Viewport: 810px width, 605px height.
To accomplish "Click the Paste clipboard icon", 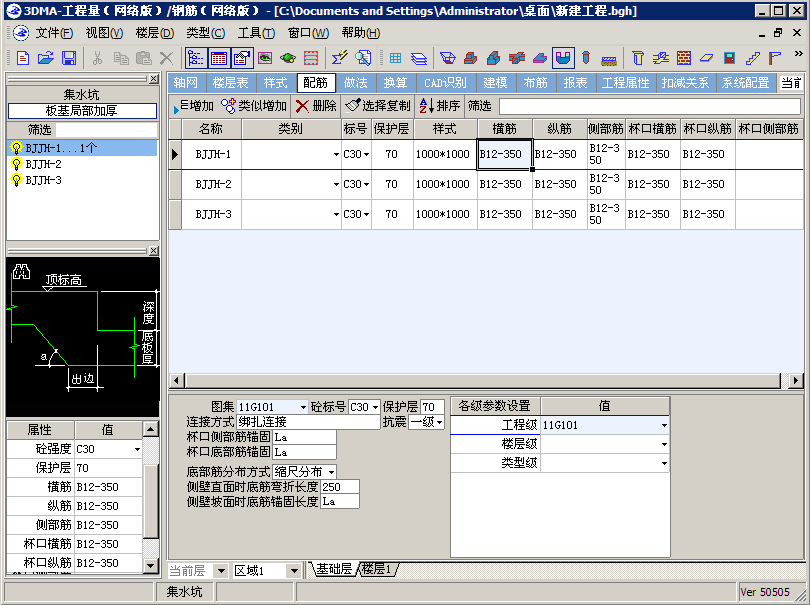I will tap(144, 58).
